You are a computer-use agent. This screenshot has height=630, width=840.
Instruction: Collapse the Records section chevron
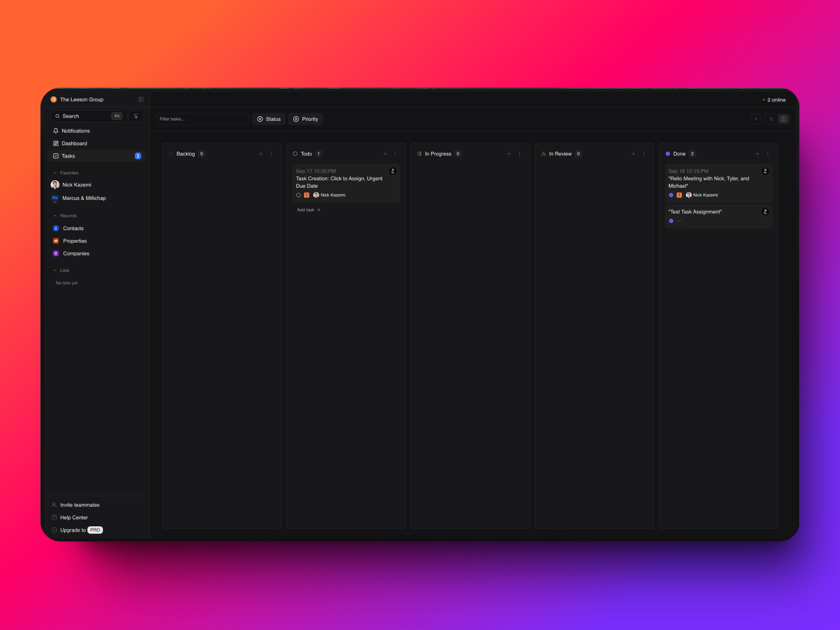point(55,216)
